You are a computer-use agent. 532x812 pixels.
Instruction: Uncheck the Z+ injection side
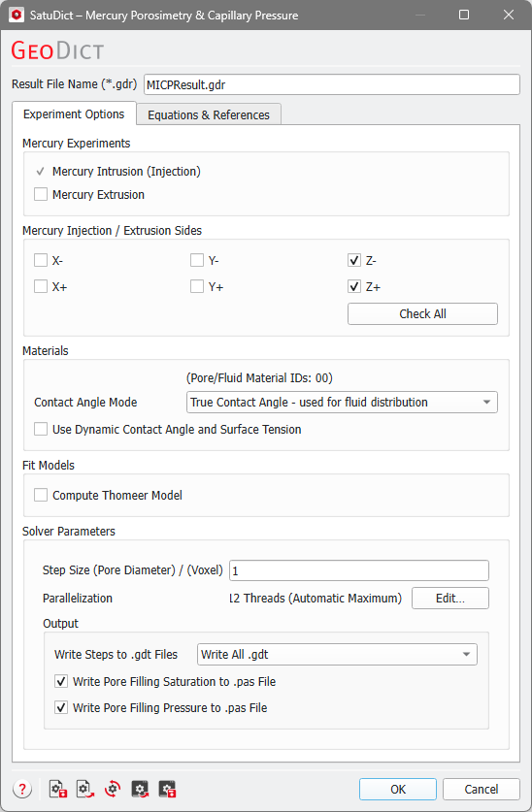tap(354, 286)
